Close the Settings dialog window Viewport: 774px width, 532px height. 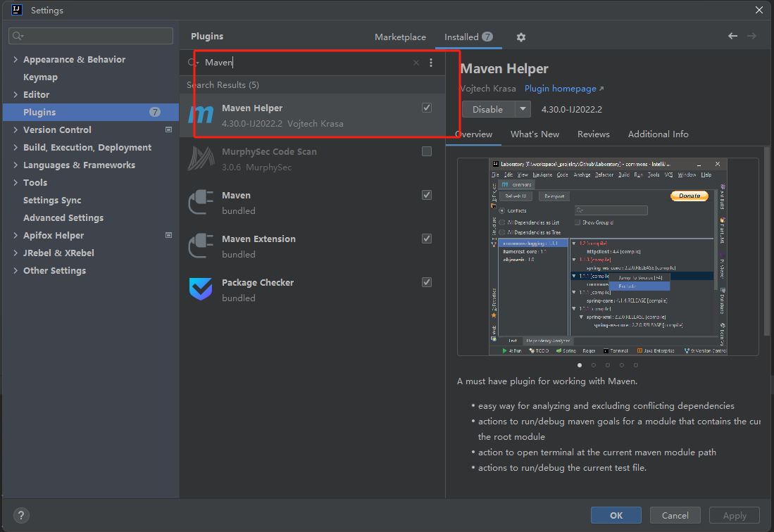pos(759,10)
